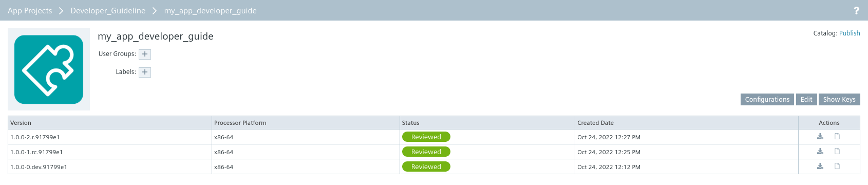
Task: Click the my_app_developer_guide title heading
Action: (x=156, y=36)
